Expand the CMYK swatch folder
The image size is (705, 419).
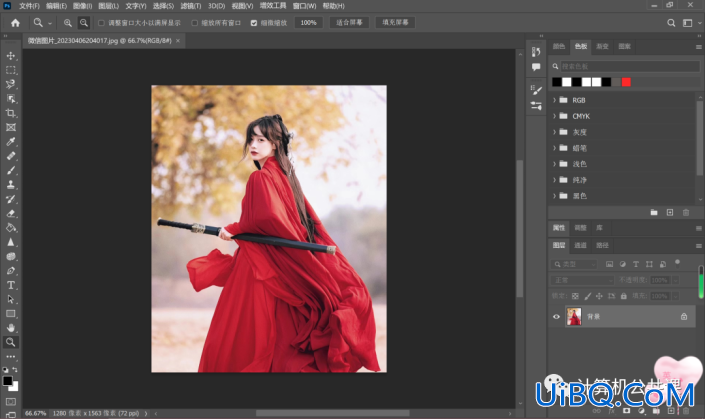554,116
